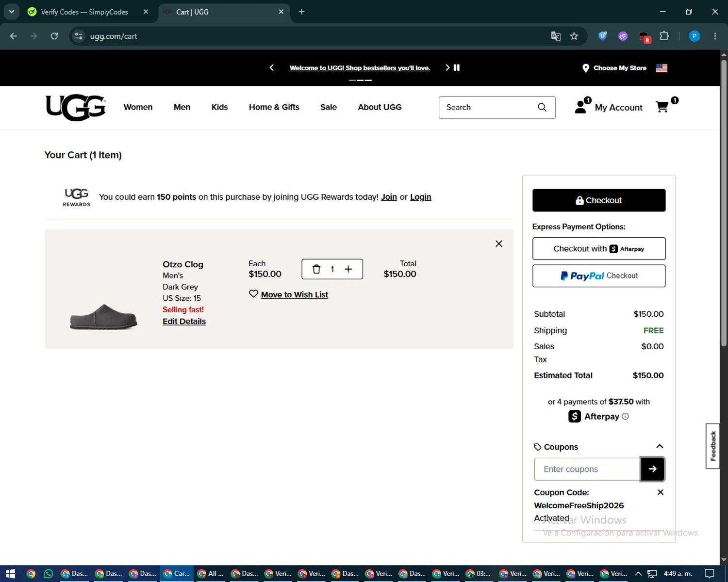
Task: Click the page vertical scrollbar
Action: pyautogui.click(x=724, y=204)
